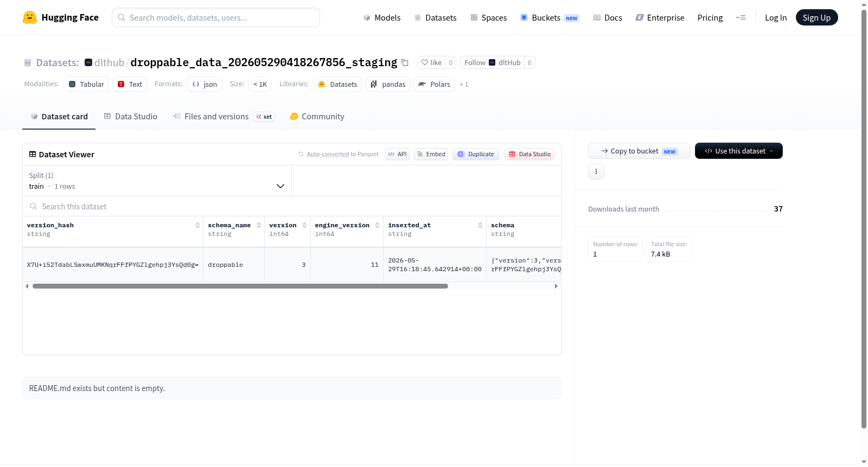The height and width of the screenshot is (467, 868).
Task: Open the Datasets menu
Action: (435, 17)
